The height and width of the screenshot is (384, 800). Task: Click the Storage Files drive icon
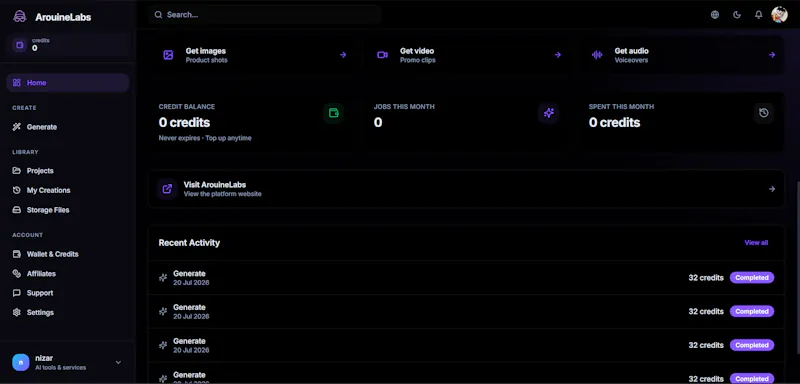click(17, 210)
